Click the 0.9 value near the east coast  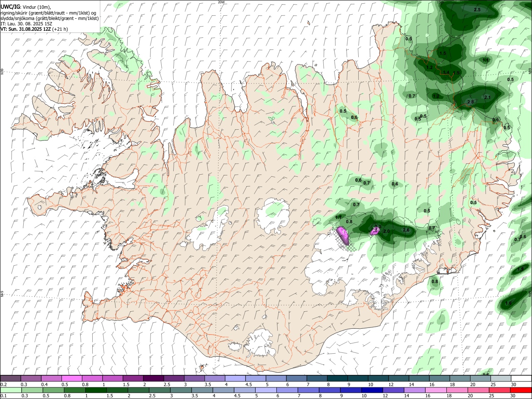pyautogui.click(x=495, y=120)
